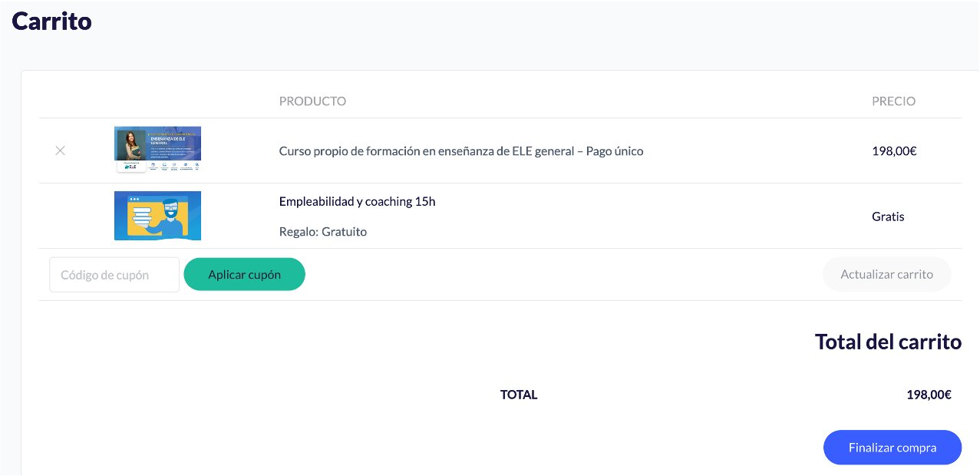
Task: Click the 198,00€ amount in the total row
Action: tap(929, 395)
